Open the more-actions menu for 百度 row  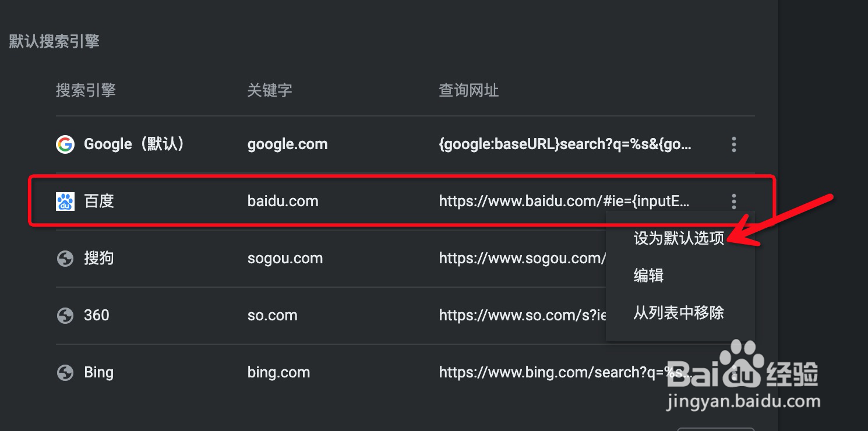(733, 202)
